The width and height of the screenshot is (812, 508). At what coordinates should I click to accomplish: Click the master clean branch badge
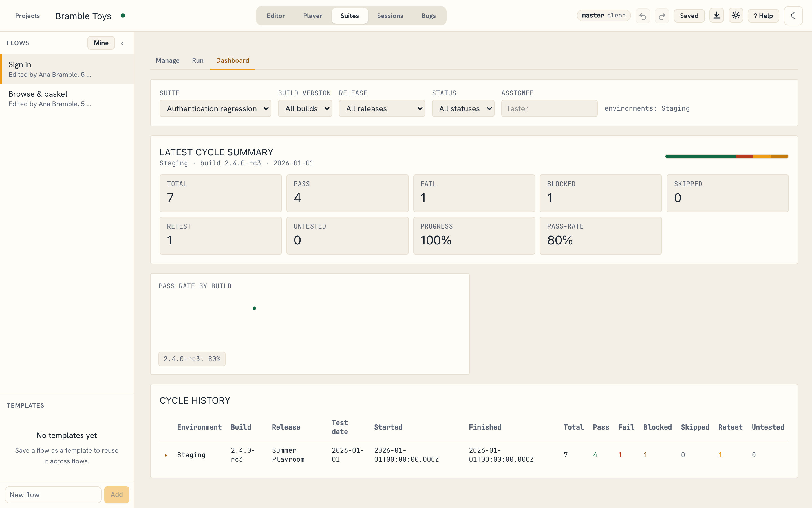604,16
